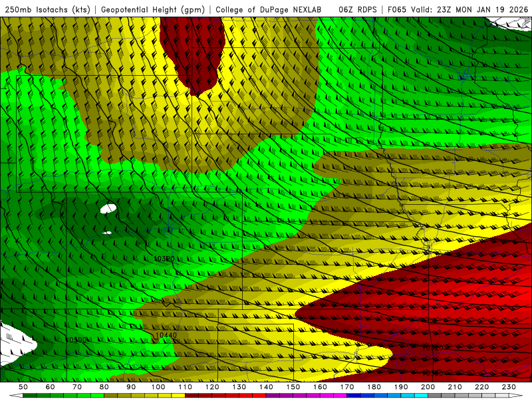Click the 130 value on the color scale
This screenshot has width=532, height=399.
239,387
